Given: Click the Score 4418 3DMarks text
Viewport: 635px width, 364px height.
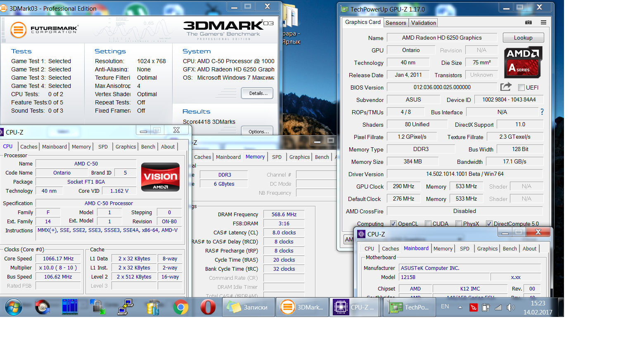Looking at the screenshot, I should pyautogui.click(x=209, y=122).
